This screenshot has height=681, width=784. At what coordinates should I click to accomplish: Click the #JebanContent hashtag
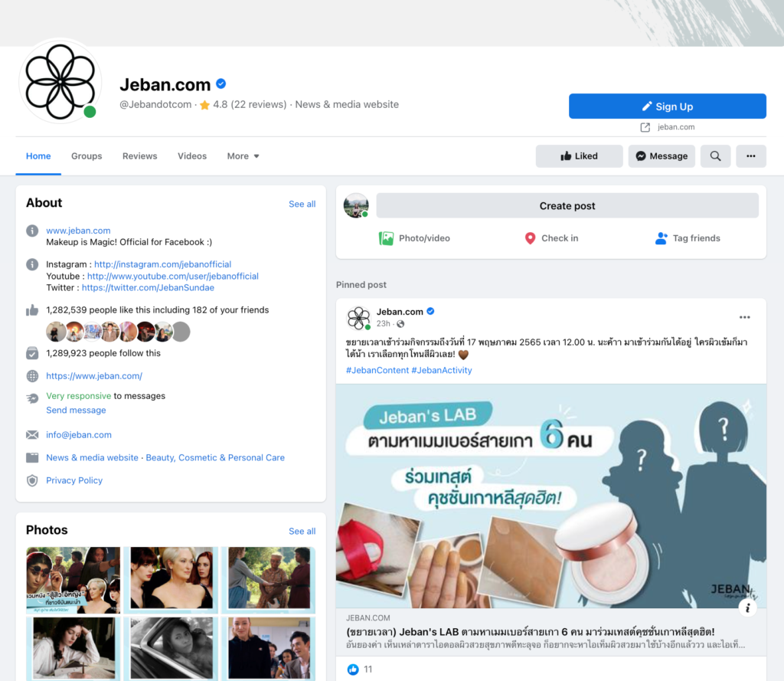[377, 370]
